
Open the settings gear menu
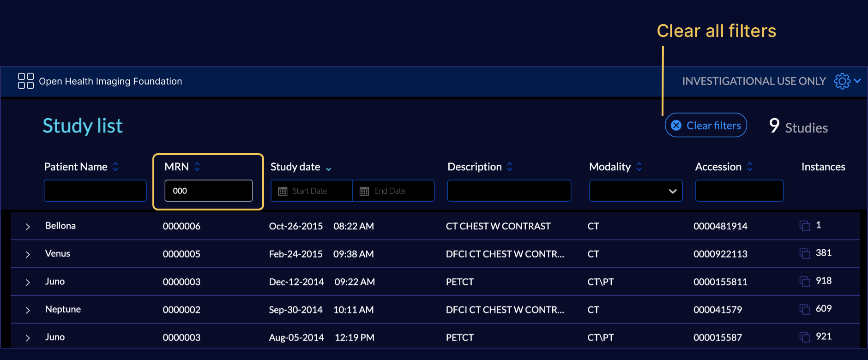(842, 81)
